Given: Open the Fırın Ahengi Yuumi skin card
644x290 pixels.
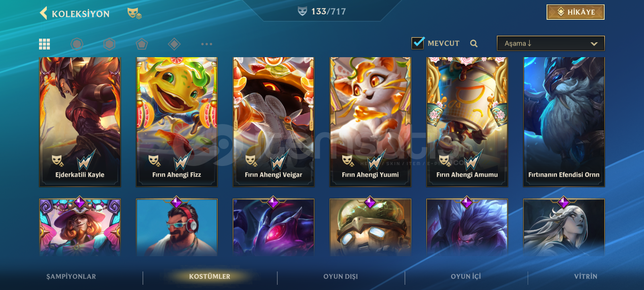Looking at the screenshot, I should pyautogui.click(x=370, y=122).
